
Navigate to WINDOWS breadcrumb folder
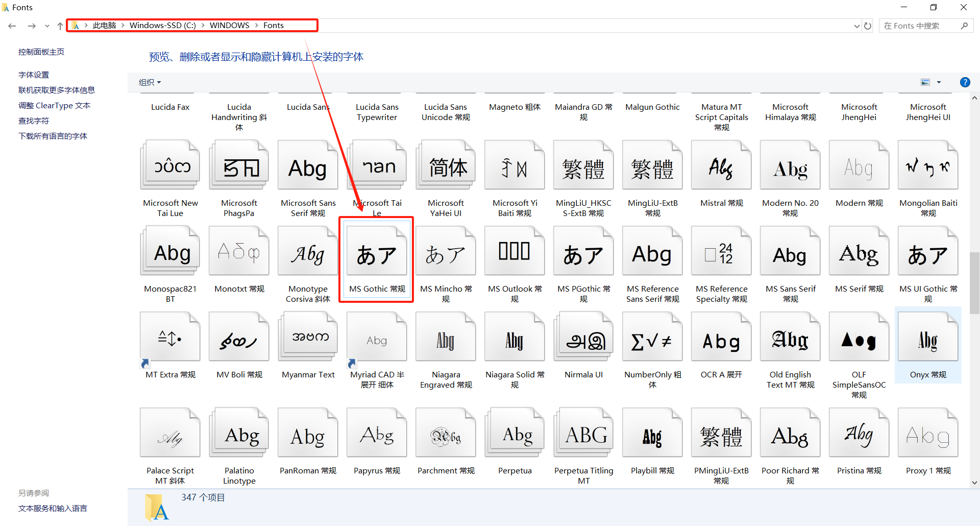(230, 26)
